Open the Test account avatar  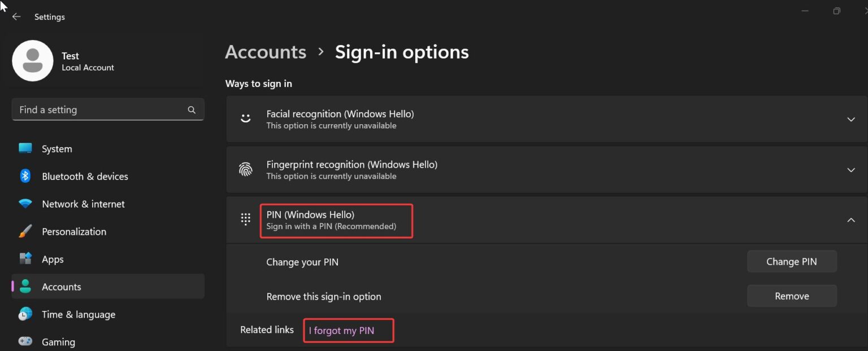33,60
